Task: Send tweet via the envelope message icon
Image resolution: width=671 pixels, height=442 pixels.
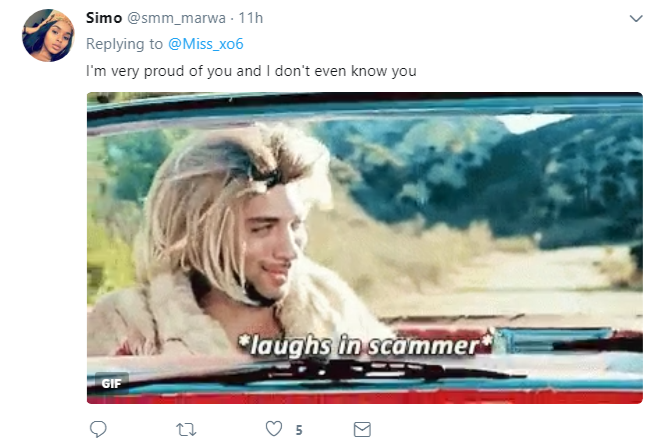Action: pyautogui.click(x=363, y=429)
